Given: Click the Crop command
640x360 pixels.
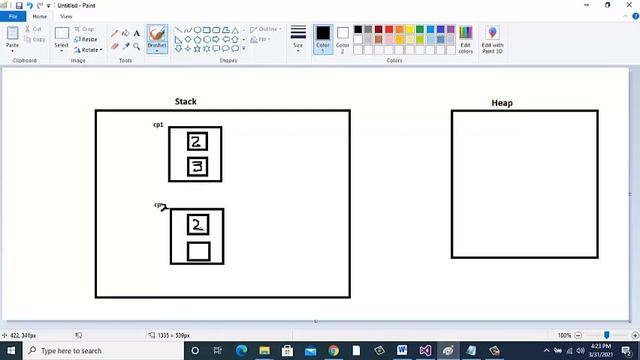Looking at the screenshot, I should (x=84, y=29).
